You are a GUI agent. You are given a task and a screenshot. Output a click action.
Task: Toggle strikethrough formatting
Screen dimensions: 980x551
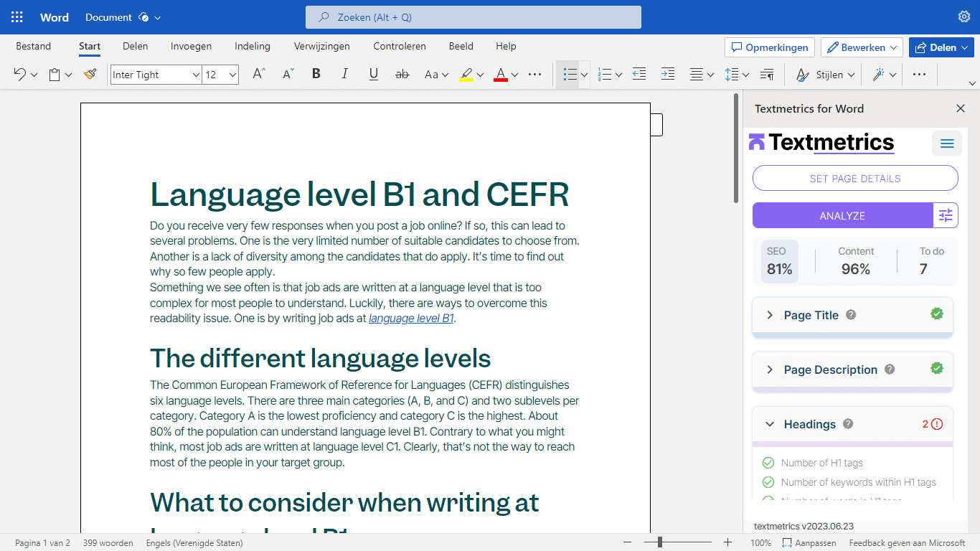tap(402, 74)
